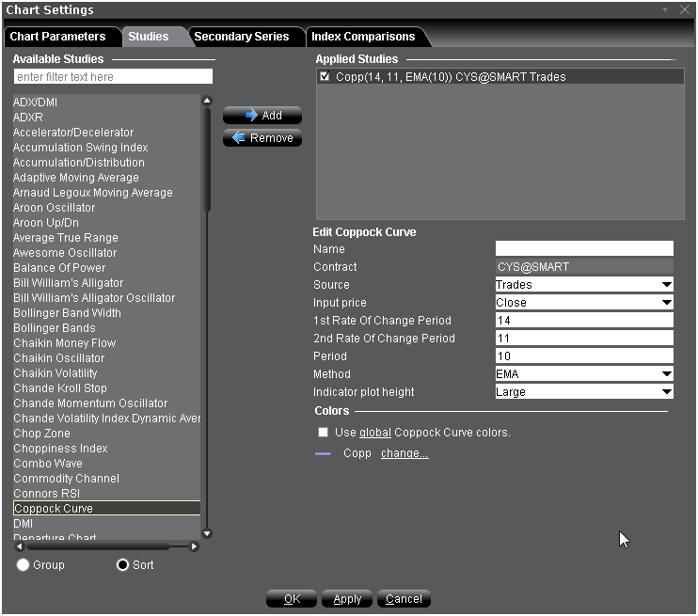Screen dimensions: 698x616
Task: Uncheck the applied Copp study checkbox
Action: 325,77
